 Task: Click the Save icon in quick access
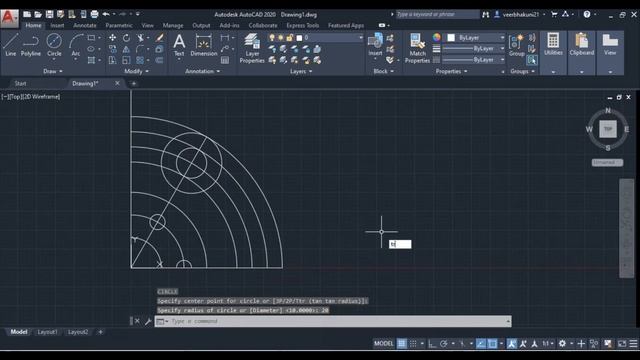49,14
